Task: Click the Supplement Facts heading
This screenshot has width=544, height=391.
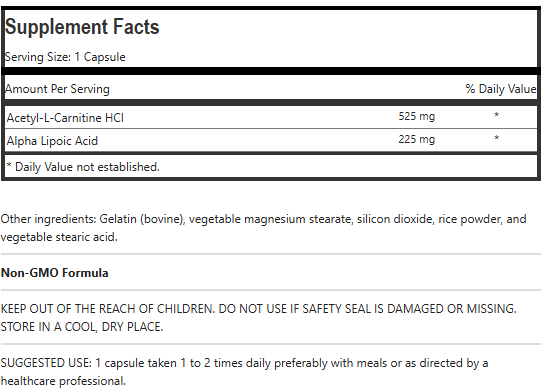Action: click(x=82, y=27)
